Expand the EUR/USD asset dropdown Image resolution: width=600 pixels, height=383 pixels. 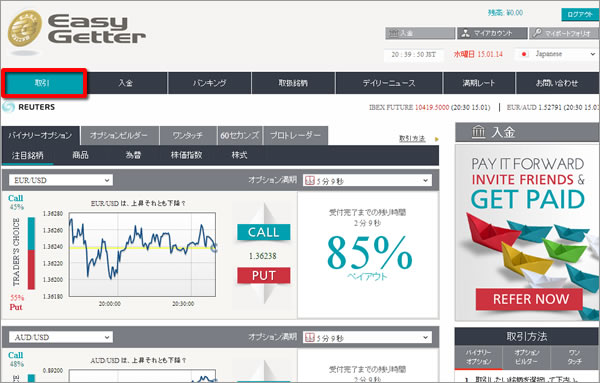tap(61, 180)
